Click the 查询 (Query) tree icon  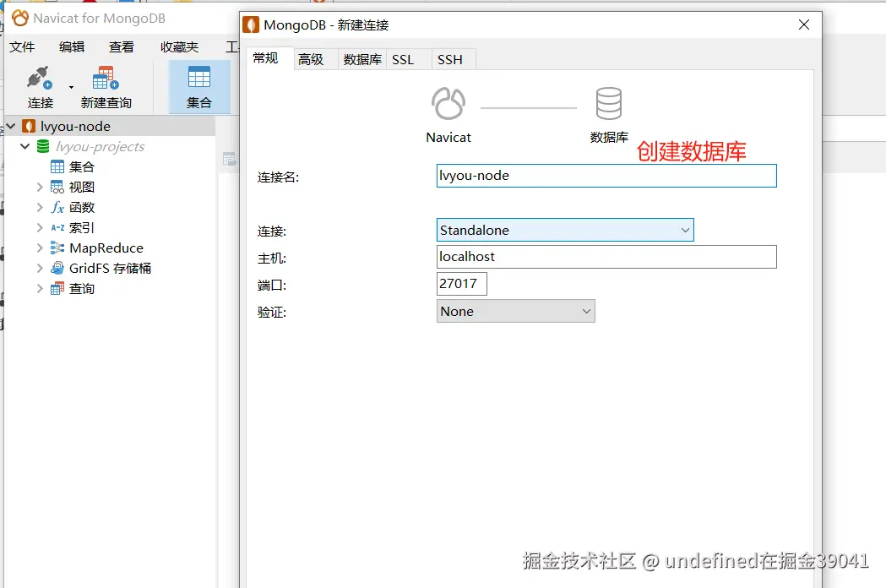[57, 289]
